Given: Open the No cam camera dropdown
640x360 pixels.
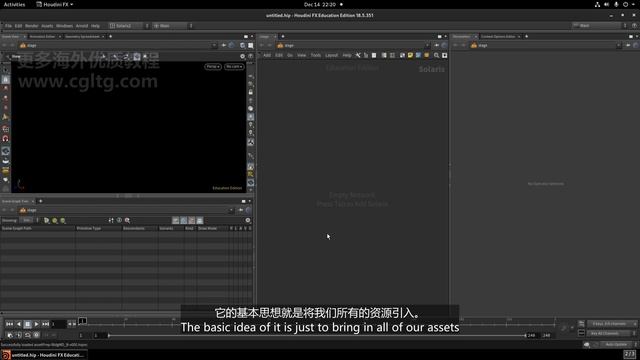Looking at the screenshot, I should pyautogui.click(x=234, y=67).
